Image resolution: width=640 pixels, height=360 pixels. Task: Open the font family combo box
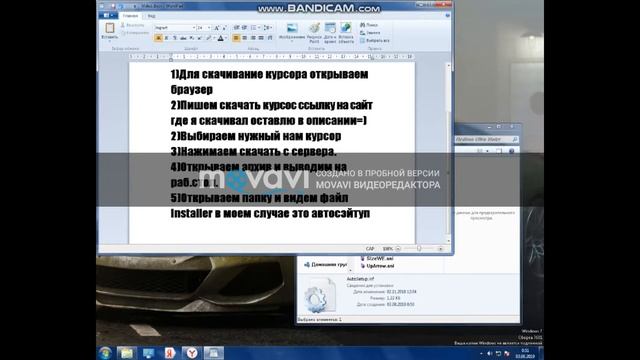pos(175,28)
